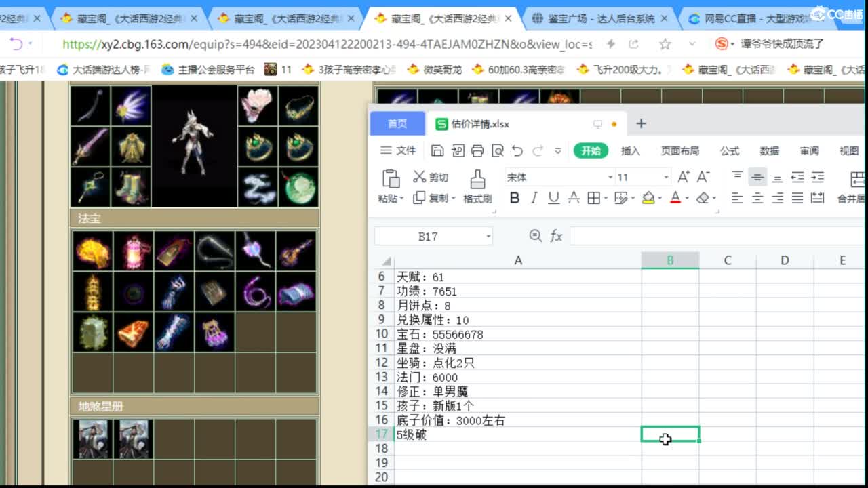Click the fx insert function icon
Viewport: 868px width, 488px height.
pos(556,236)
